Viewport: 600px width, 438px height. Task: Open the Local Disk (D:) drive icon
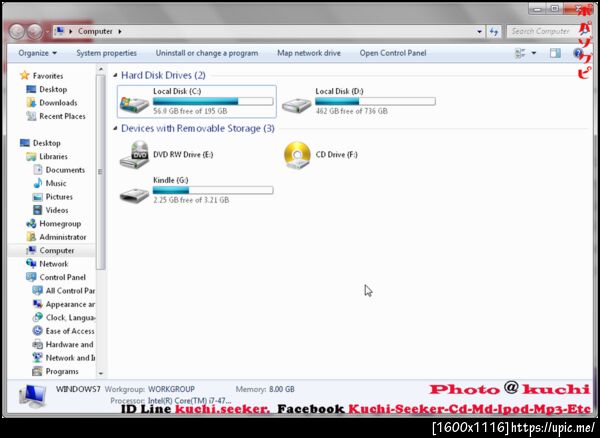pyautogui.click(x=297, y=104)
